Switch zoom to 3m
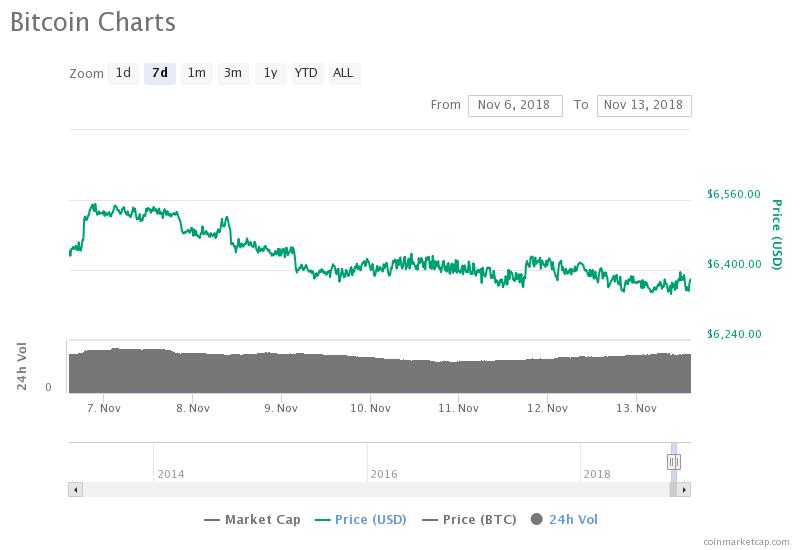Viewport: 800px width, 550px height. (233, 73)
